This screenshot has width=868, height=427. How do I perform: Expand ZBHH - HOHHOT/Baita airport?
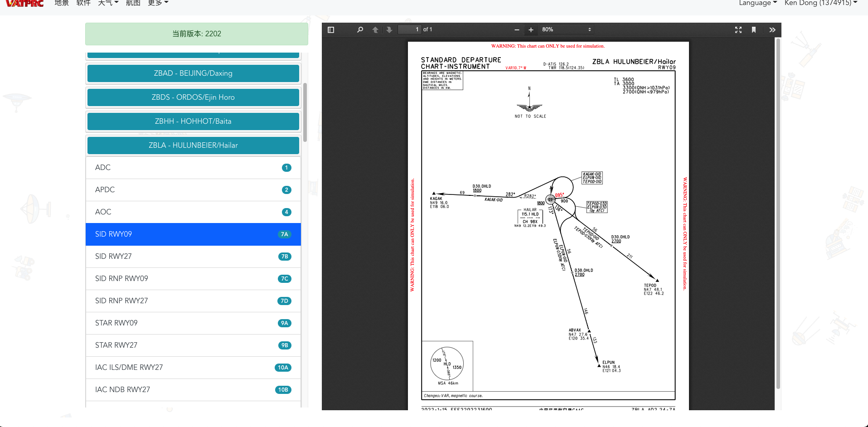193,121
